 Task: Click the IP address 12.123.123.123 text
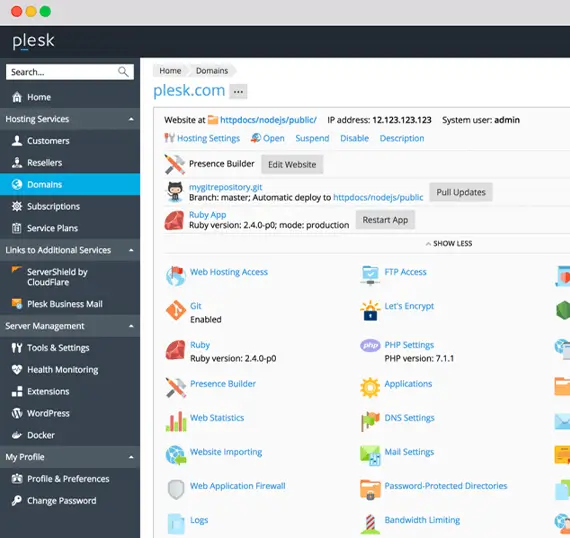coord(402,120)
